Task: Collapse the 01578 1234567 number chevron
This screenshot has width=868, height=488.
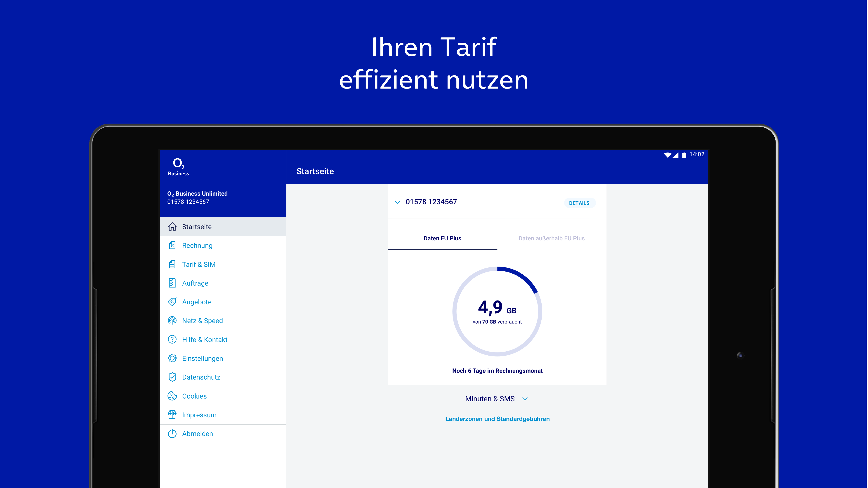Action: coord(397,202)
